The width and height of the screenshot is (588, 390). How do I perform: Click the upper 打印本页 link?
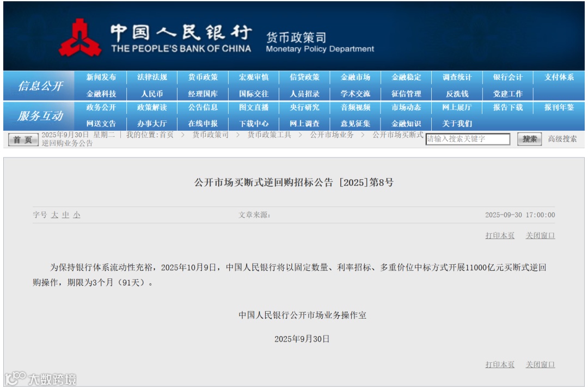500,235
